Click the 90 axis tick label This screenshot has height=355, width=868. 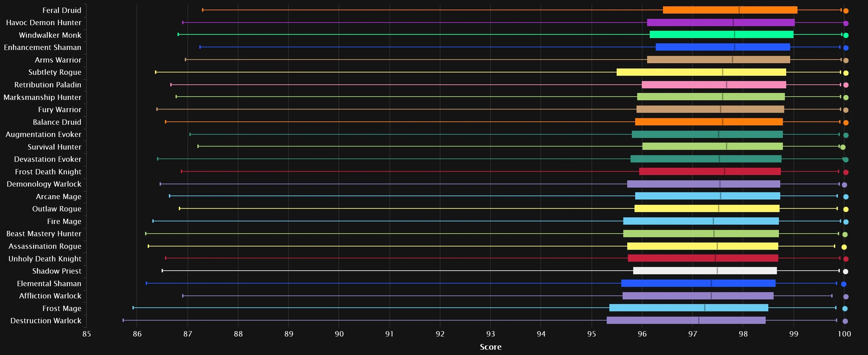pos(339,334)
